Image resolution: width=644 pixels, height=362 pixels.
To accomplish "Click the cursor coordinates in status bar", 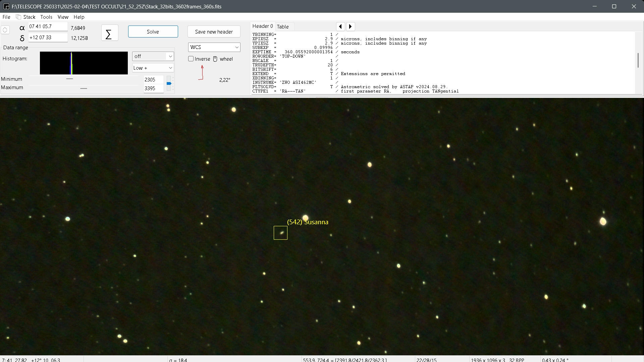I will 31,360.
